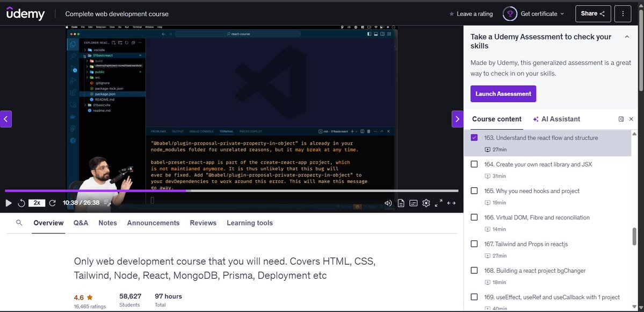Toggle expanded theater view

451,203
